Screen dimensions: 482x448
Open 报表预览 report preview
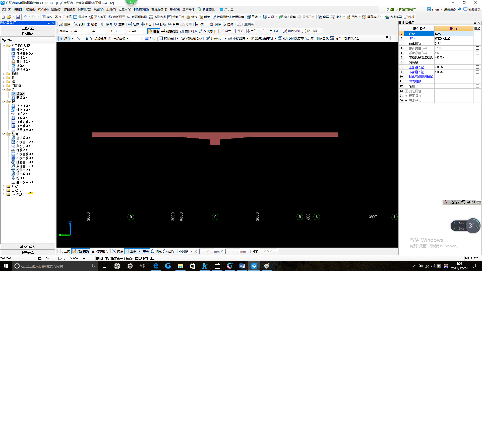pyautogui.click(x=28, y=252)
